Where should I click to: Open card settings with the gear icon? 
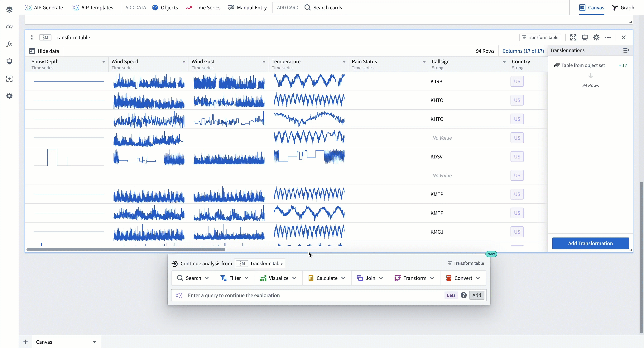click(x=596, y=37)
